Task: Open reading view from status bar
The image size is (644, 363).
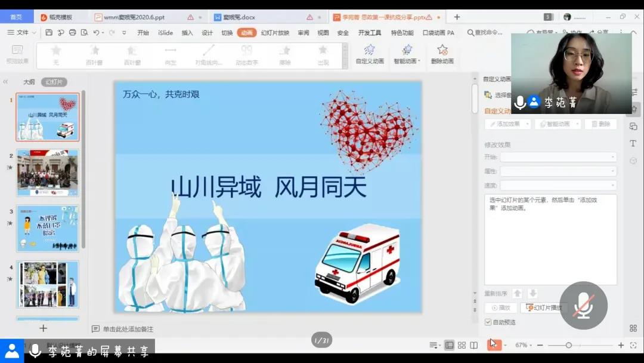Action: 473,345
